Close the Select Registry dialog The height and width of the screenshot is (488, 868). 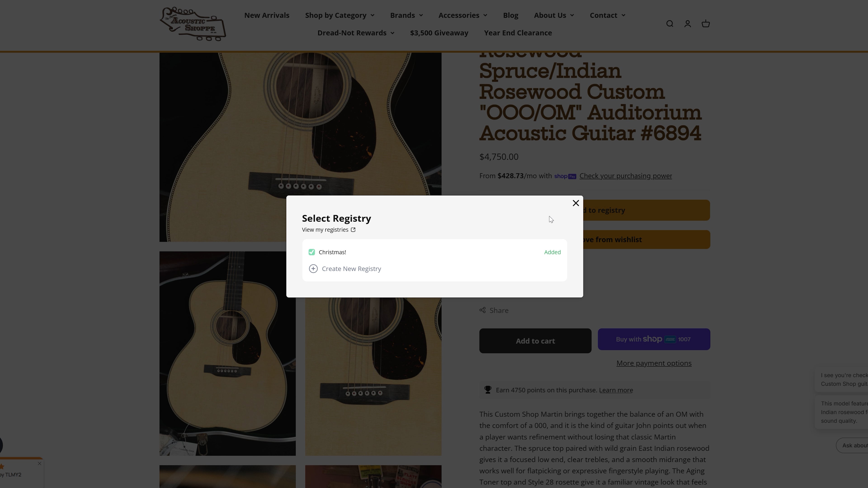click(576, 203)
